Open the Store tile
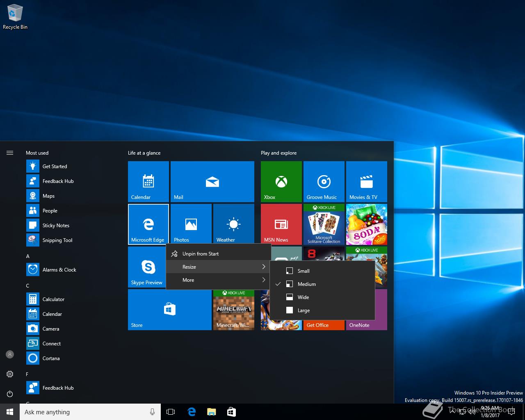Screen dimensions: 525x420 coord(170,309)
